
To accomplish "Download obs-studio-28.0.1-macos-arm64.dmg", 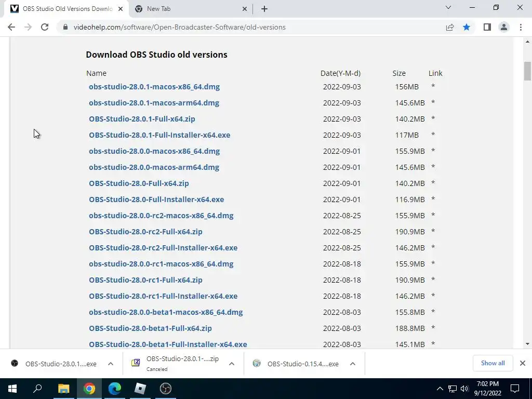I will 154,103.
